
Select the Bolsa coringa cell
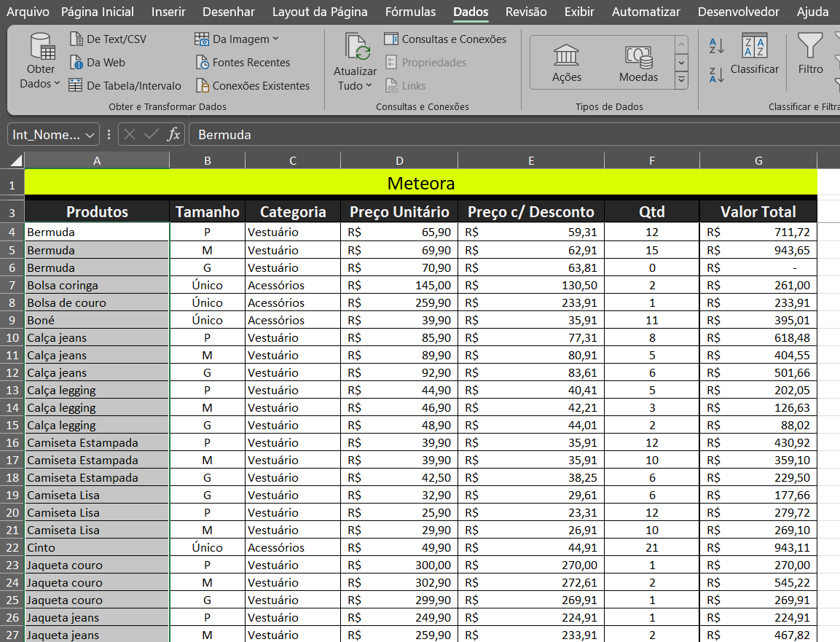point(97,285)
